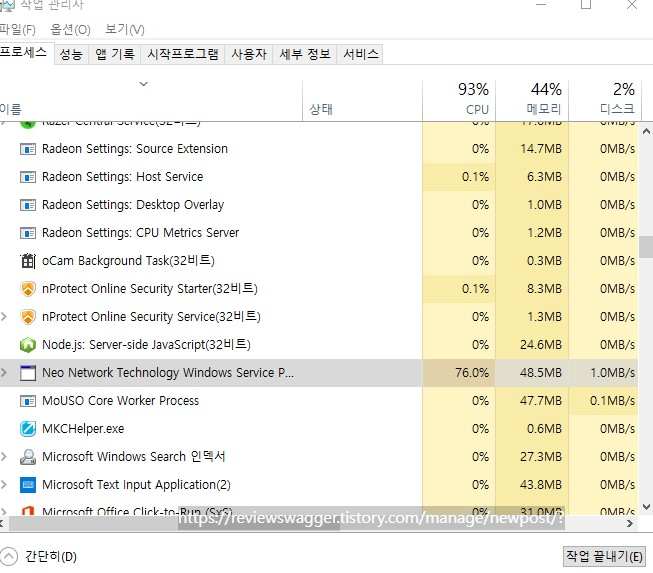653x573 pixels.
Task: Click the Radeon Settings: Host Service icon
Action: click(28, 177)
